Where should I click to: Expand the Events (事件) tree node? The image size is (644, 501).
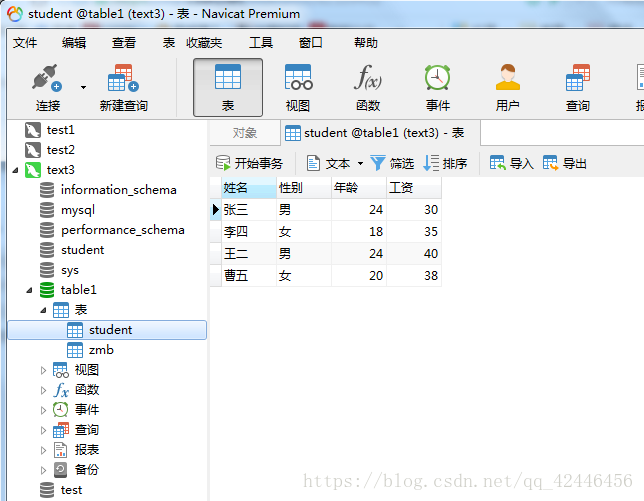pos(43,410)
